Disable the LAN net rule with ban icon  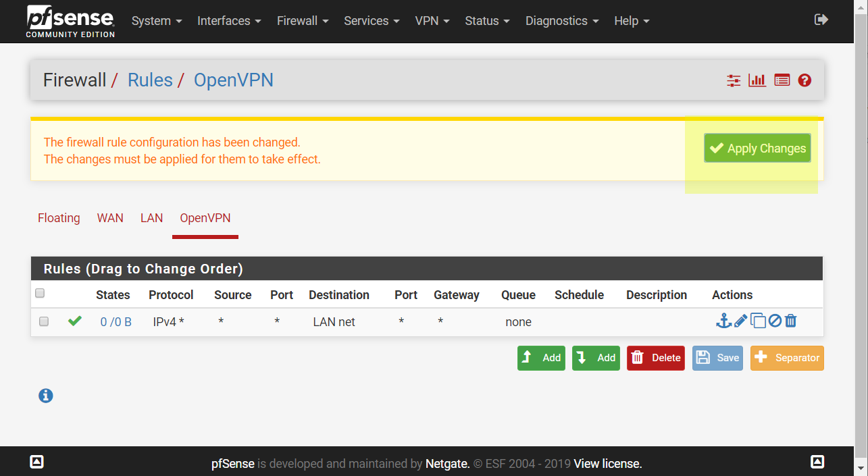pyautogui.click(x=775, y=321)
